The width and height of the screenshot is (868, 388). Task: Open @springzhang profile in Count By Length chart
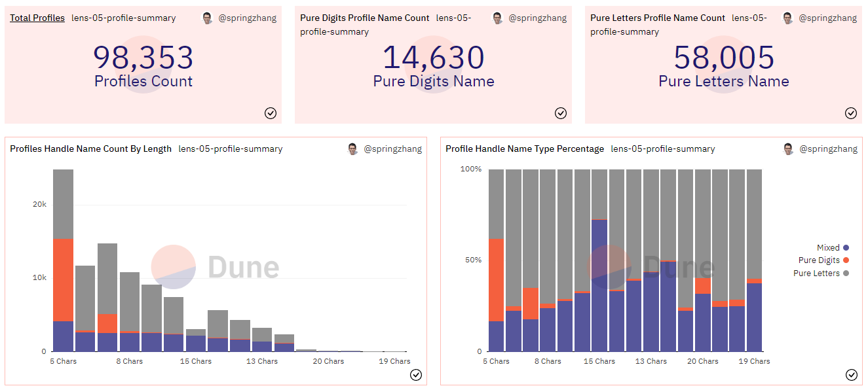point(392,149)
